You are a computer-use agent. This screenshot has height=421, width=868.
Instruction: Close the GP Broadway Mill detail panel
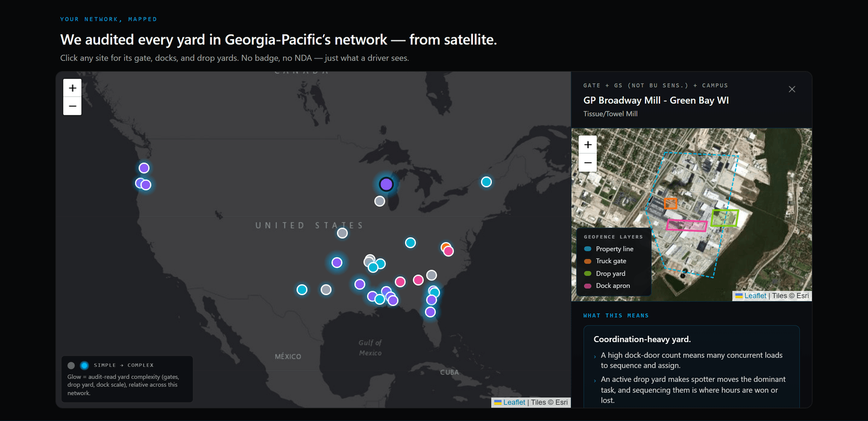[792, 89]
